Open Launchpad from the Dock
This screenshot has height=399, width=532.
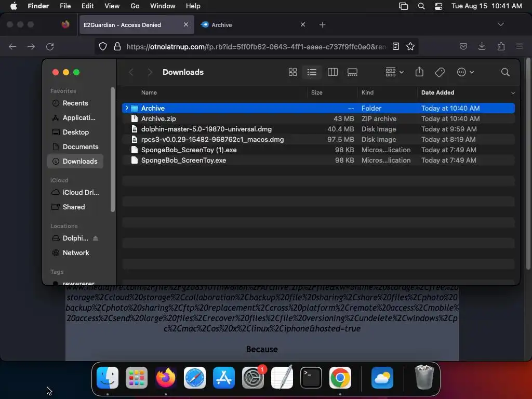(x=137, y=378)
